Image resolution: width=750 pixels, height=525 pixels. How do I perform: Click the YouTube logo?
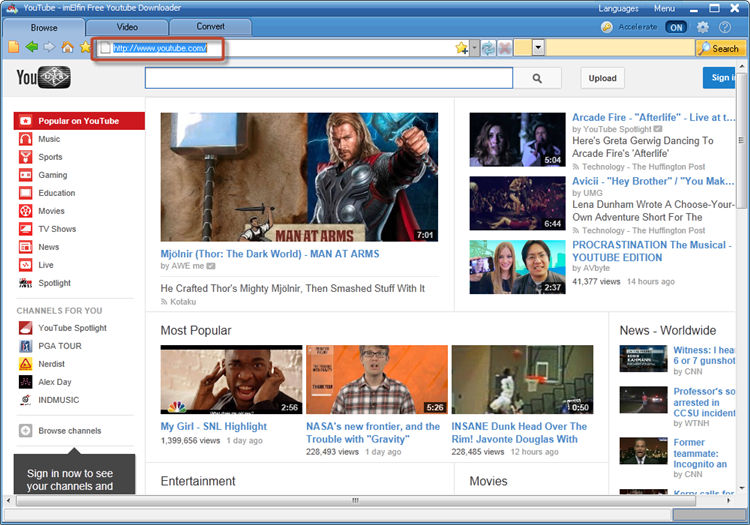44,77
